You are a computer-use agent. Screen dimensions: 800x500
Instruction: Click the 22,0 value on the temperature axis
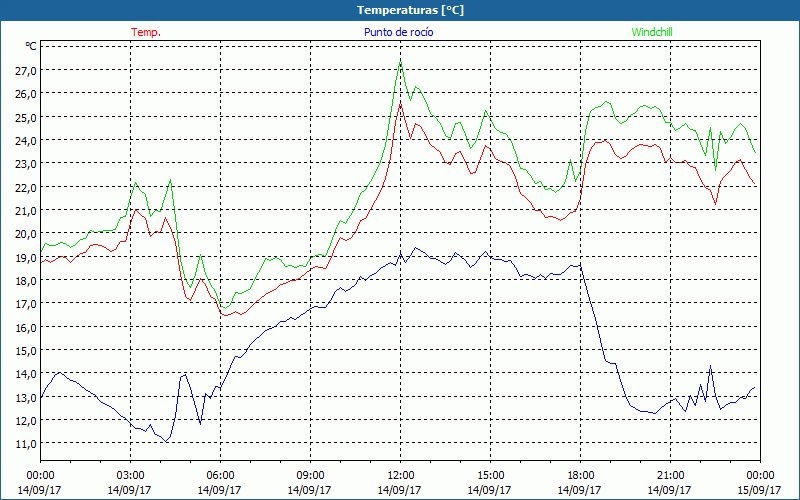(x=26, y=187)
